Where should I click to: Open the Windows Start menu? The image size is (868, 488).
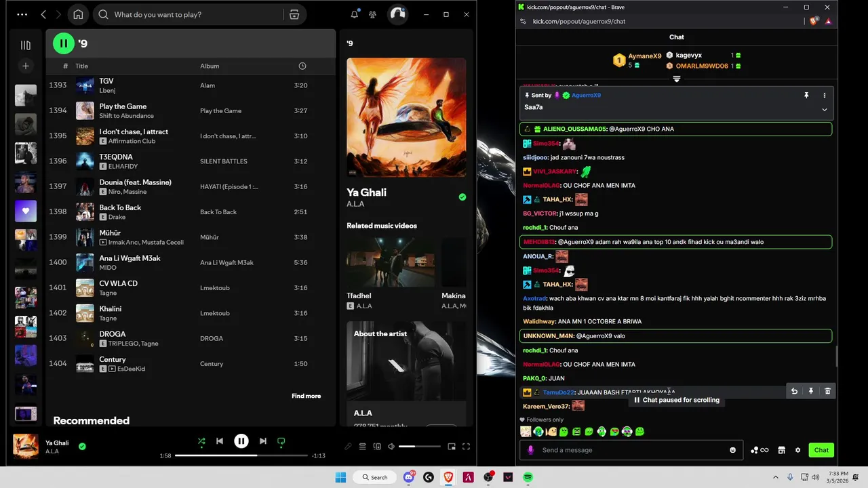coord(340,477)
